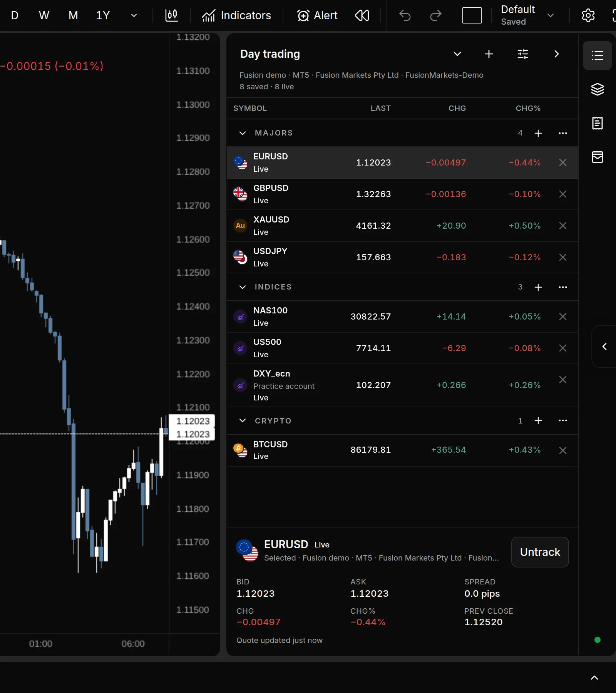The image size is (616, 693).
Task: Select the USDJPY watchlist row
Action: point(403,257)
